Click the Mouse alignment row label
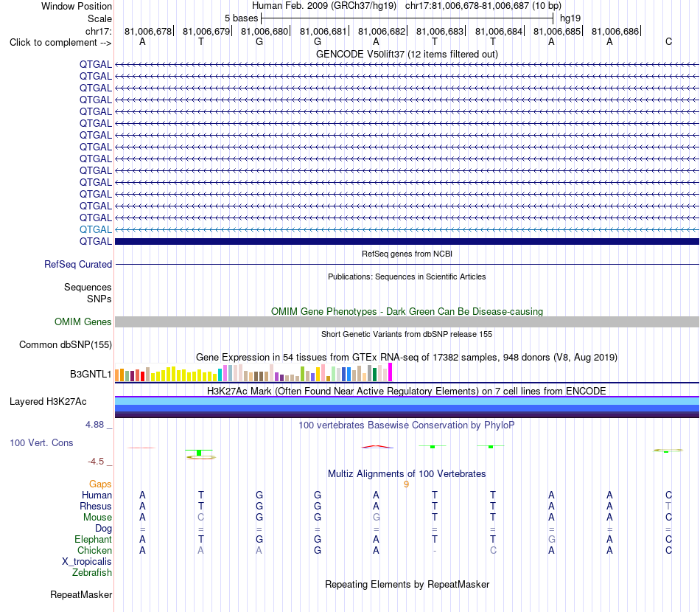This screenshot has height=612, width=700. pyautogui.click(x=97, y=518)
